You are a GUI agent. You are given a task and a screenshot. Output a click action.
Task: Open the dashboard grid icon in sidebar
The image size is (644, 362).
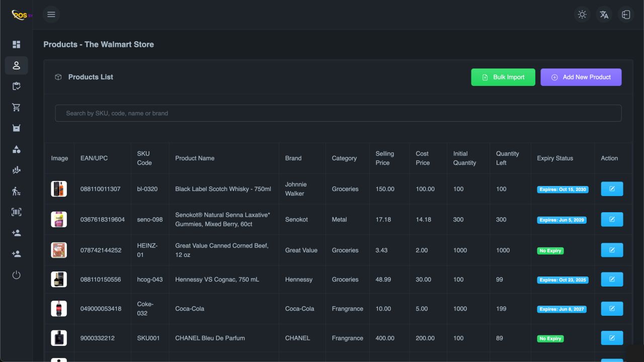16,44
